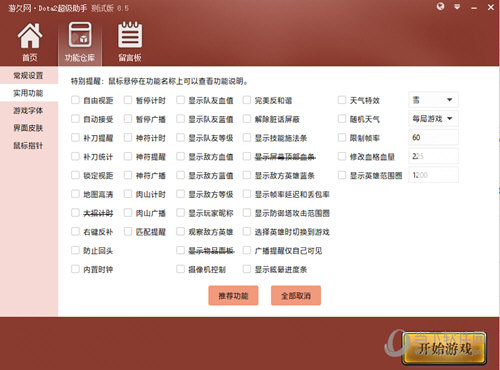Enable the 神符提醒 checkbox
The image size is (500, 370).
[x=128, y=156]
